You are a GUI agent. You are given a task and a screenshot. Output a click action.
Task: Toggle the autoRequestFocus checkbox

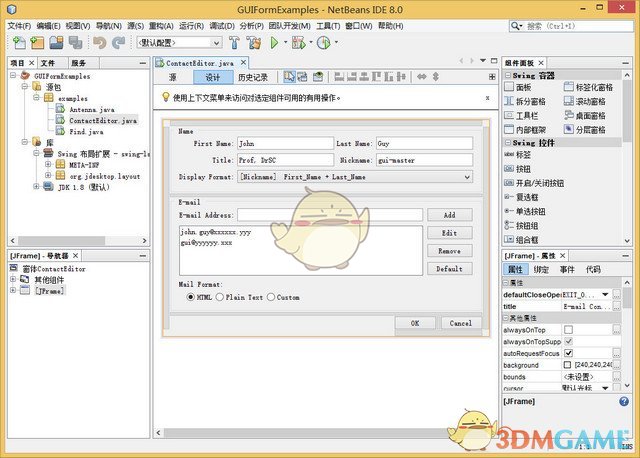[568, 353]
